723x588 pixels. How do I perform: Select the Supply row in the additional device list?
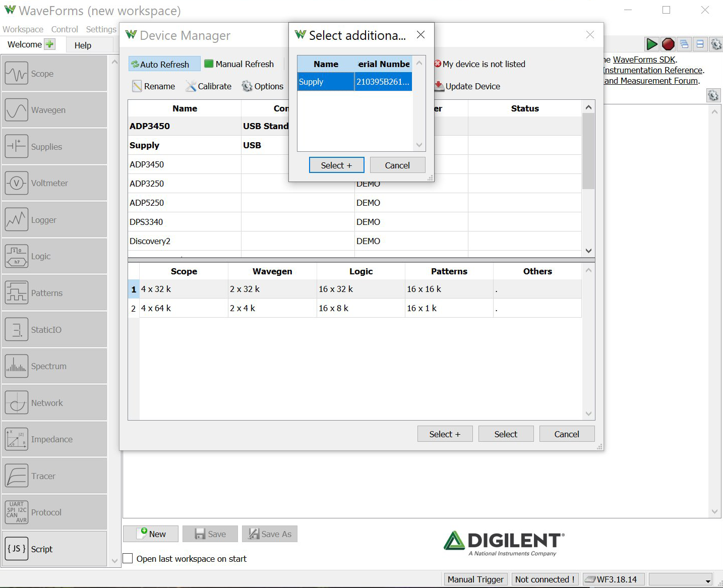pos(354,82)
